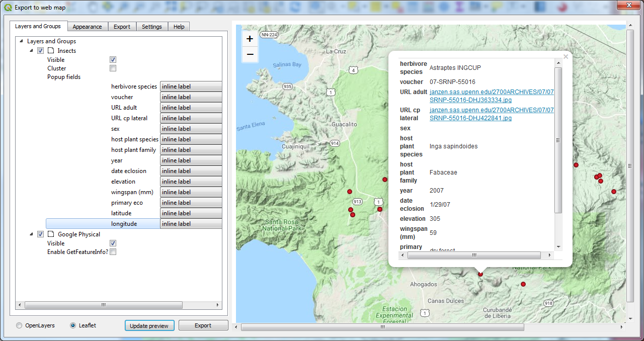Click the route 913 shield on the map
Viewport: 644px width, 341px height.
click(357, 202)
